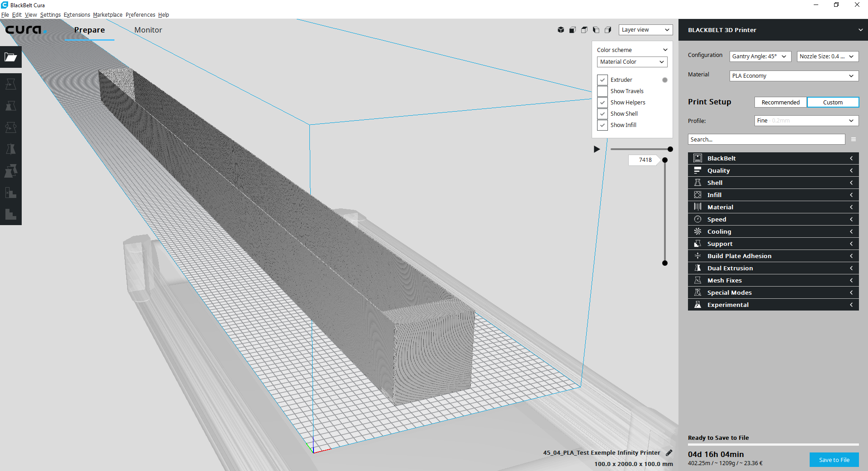This screenshot has width=868, height=471.
Task: Open the Marketplace menu
Action: pyautogui.click(x=108, y=15)
